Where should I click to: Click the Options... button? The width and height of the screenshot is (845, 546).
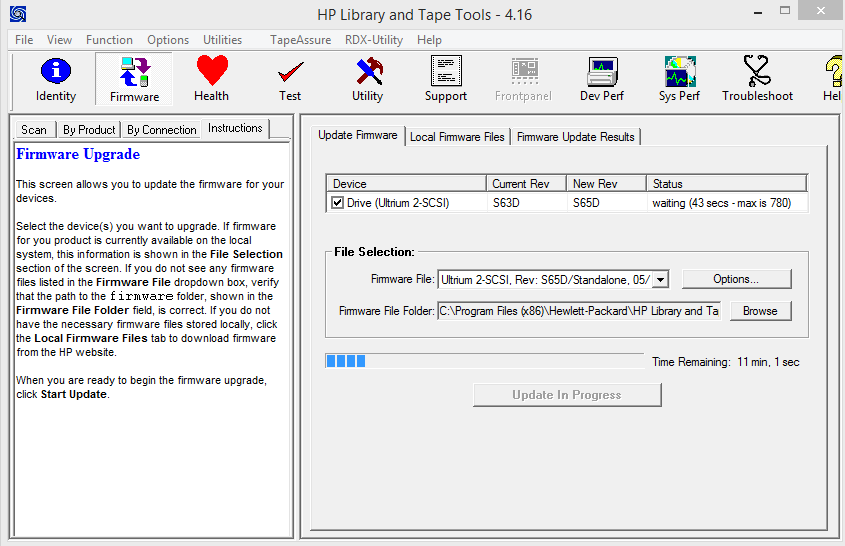click(x=736, y=279)
